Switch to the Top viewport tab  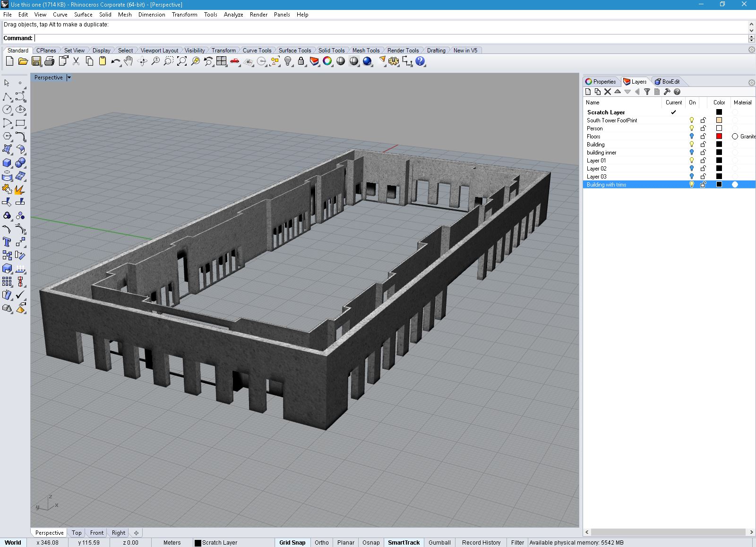point(77,532)
